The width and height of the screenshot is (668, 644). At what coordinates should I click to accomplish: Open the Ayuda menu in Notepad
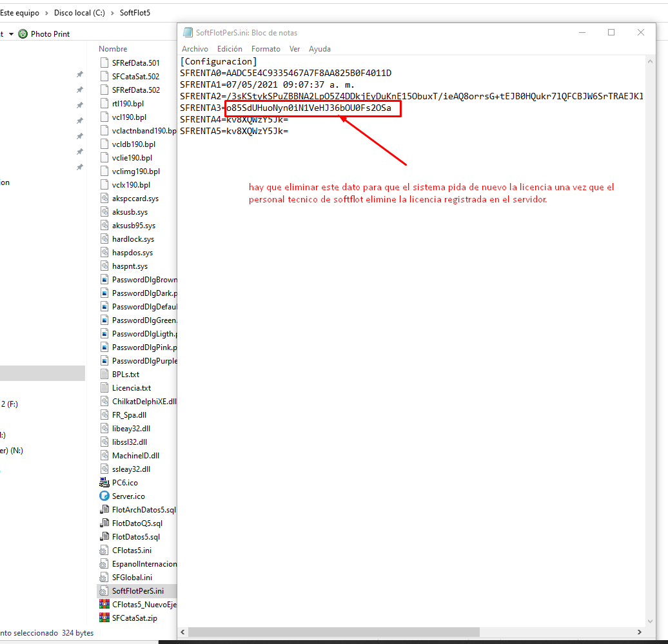[x=320, y=49]
